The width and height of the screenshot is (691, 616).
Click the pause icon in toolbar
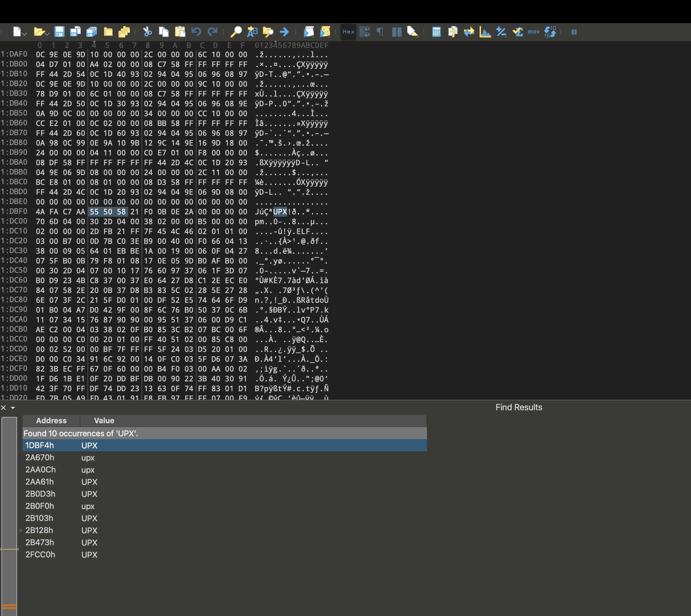coord(574,32)
